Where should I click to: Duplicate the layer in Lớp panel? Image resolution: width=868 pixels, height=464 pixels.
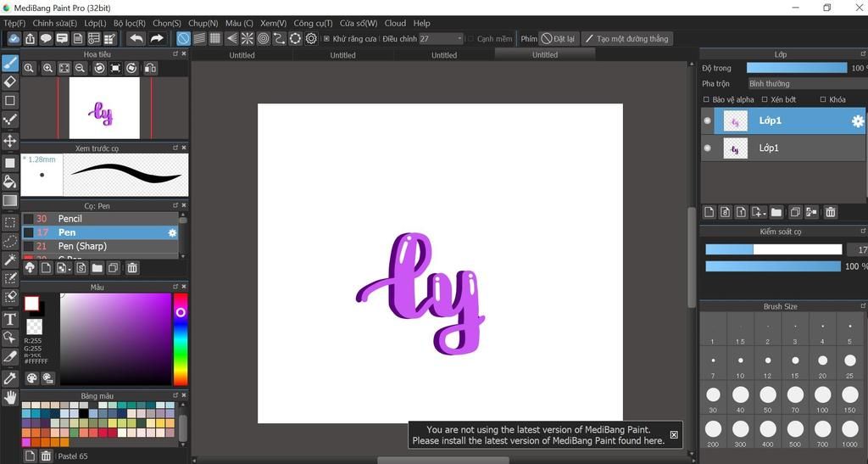pyautogui.click(x=795, y=212)
